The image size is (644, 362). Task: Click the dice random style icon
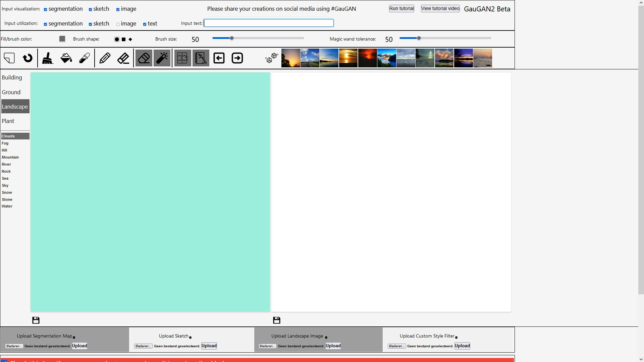coord(271,58)
